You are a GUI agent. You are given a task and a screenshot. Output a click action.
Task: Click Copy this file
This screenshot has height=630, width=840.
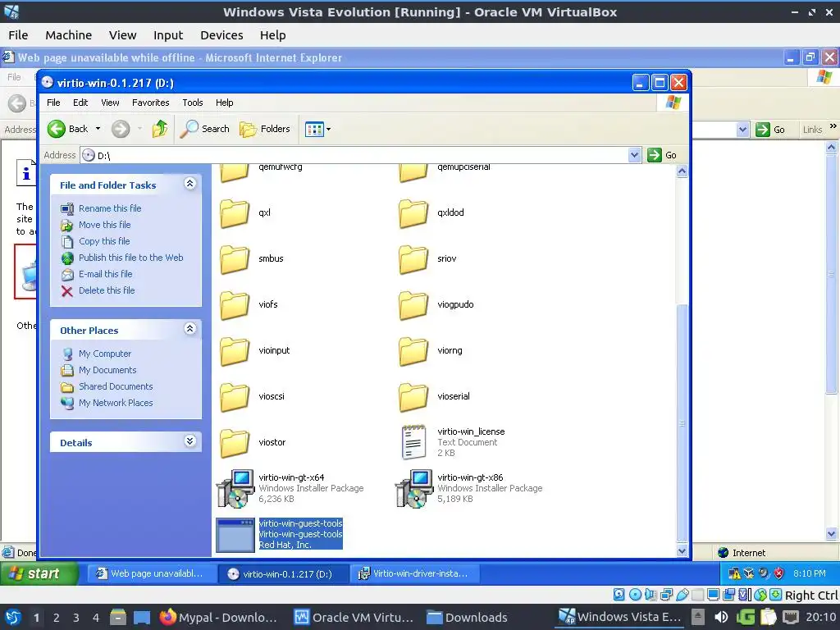coord(104,241)
